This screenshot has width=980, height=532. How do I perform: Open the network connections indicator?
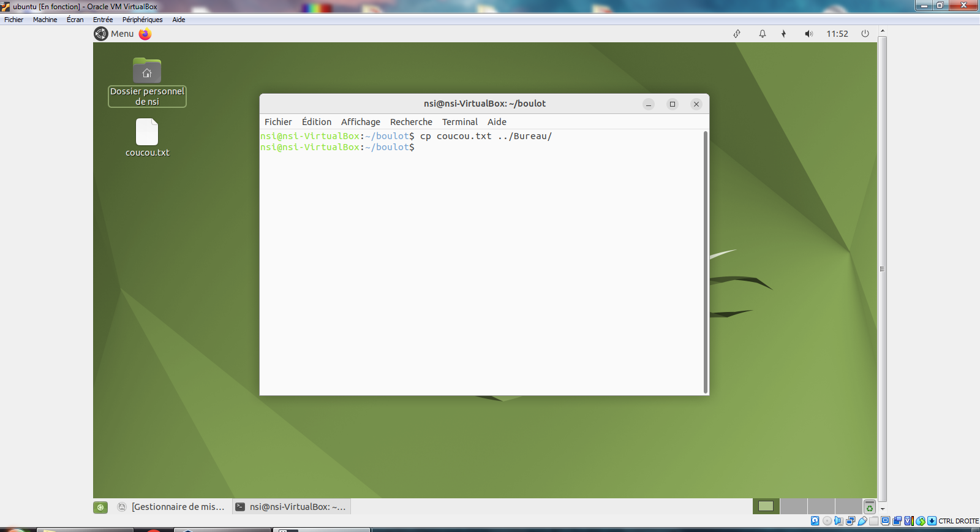tap(737, 34)
